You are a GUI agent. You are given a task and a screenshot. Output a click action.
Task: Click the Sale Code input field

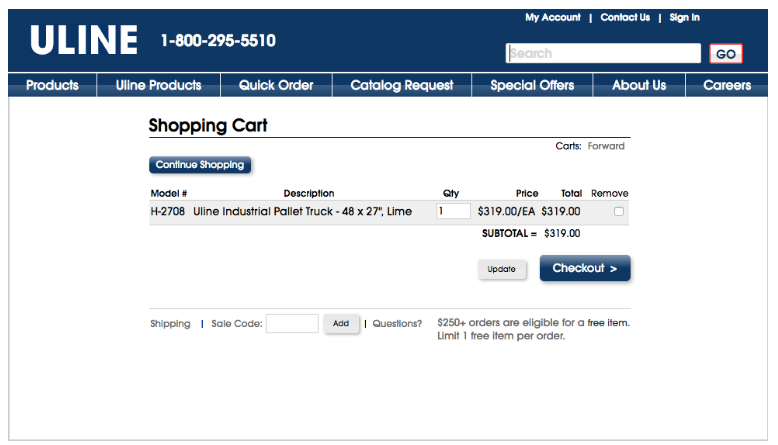click(x=292, y=323)
